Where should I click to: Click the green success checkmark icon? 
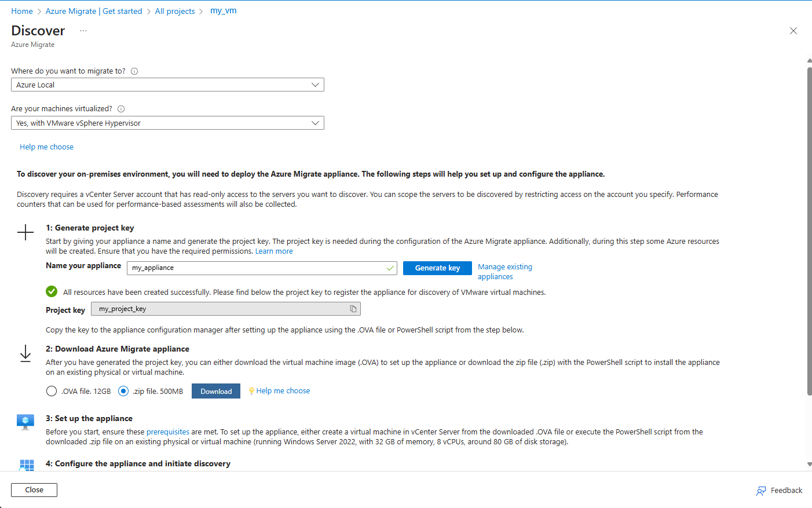click(x=51, y=291)
